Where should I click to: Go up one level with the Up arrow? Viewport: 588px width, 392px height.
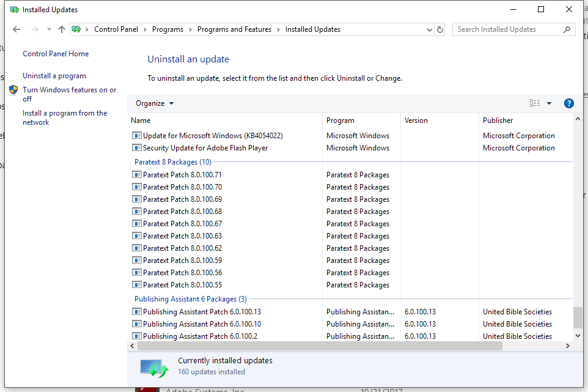tap(62, 29)
